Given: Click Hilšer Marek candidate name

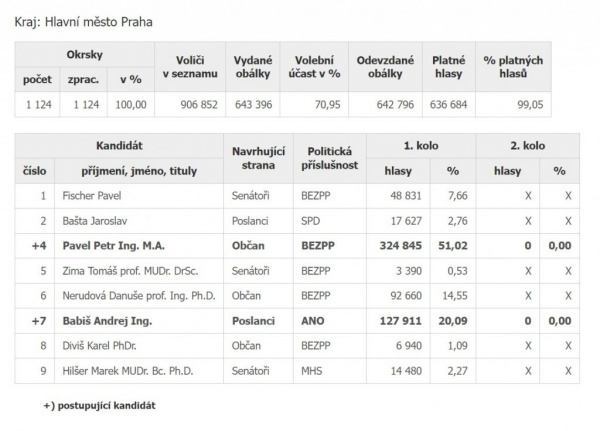Looking at the screenshot, I should pos(128,371).
